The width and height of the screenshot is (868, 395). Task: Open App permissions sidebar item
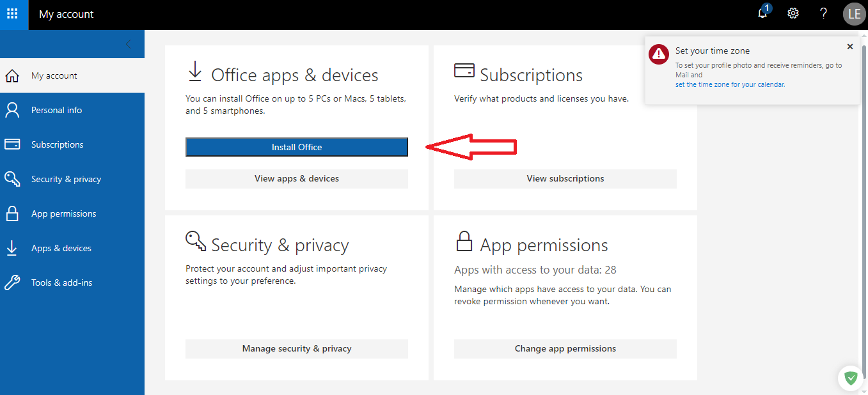72,213
